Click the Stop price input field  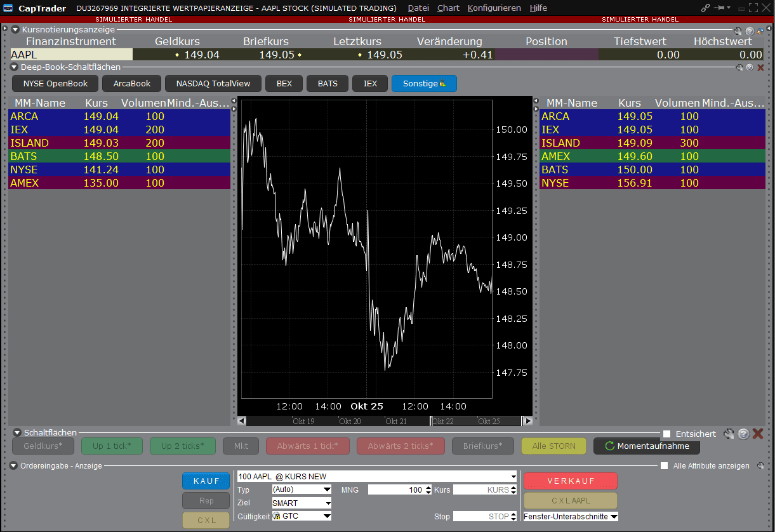click(x=481, y=516)
